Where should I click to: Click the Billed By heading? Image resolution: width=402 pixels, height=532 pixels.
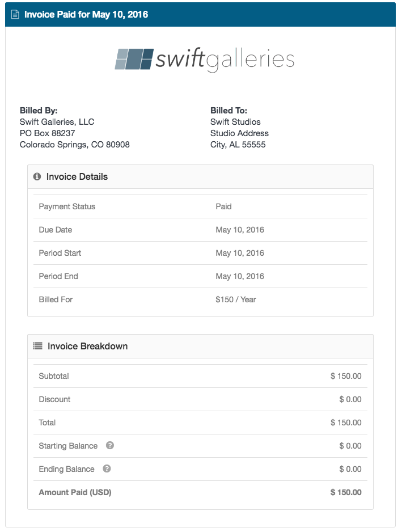point(39,111)
